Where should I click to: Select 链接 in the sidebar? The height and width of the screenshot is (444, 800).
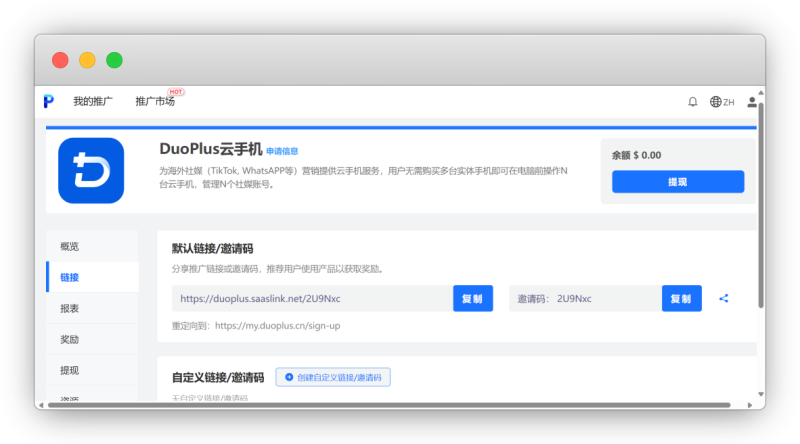[92, 277]
